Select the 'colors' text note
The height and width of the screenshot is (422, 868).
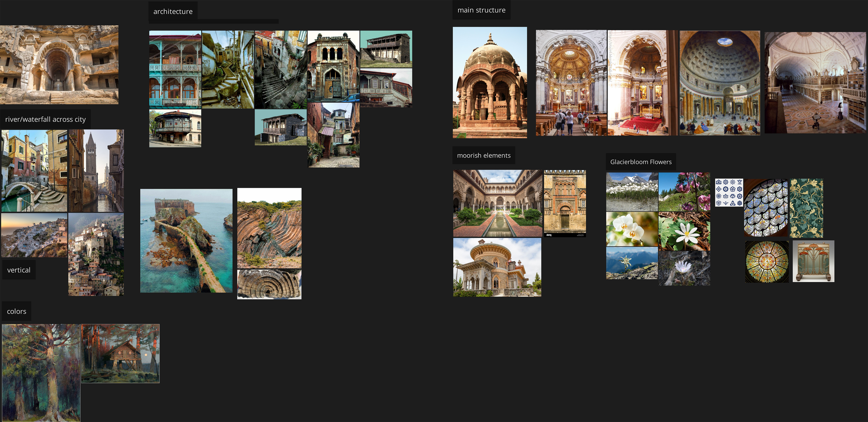click(16, 311)
